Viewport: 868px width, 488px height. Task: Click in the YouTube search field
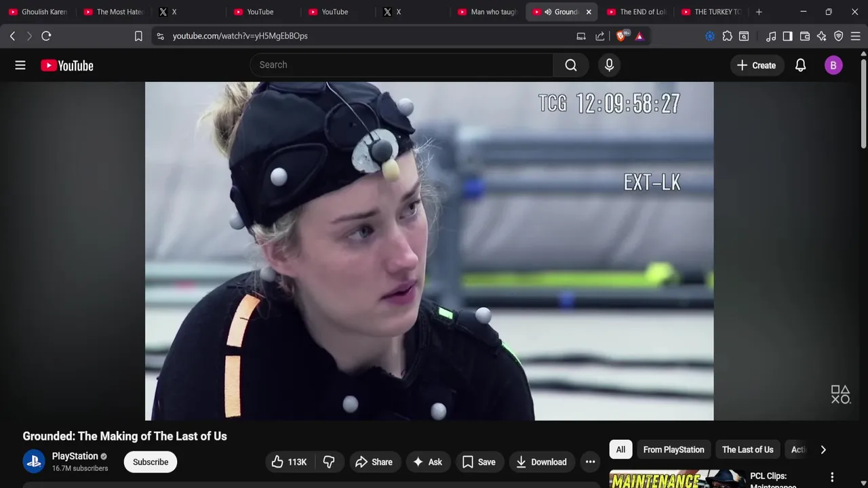401,65
